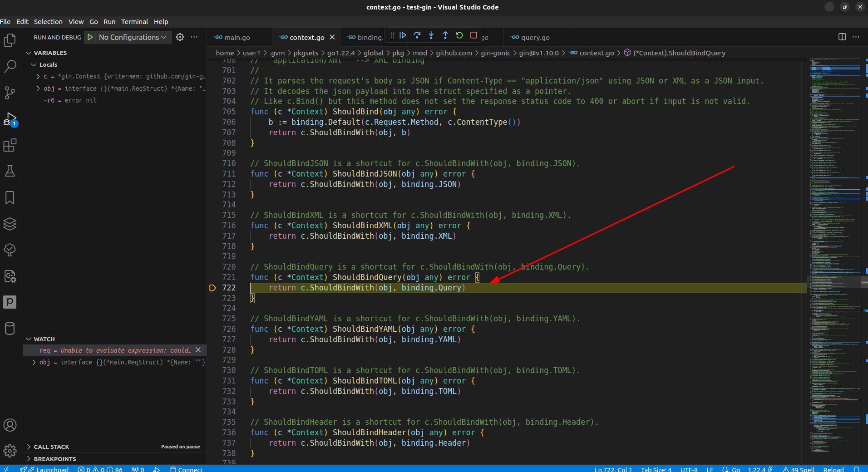The height and width of the screenshot is (472, 868).
Task: Open the Source Control view
Action: coord(10,93)
